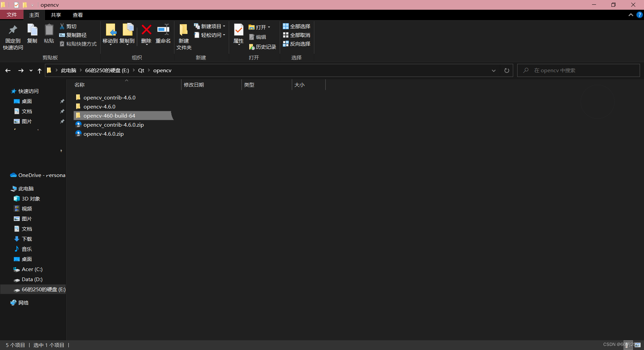Open the Help question mark icon

click(x=640, y=15)
